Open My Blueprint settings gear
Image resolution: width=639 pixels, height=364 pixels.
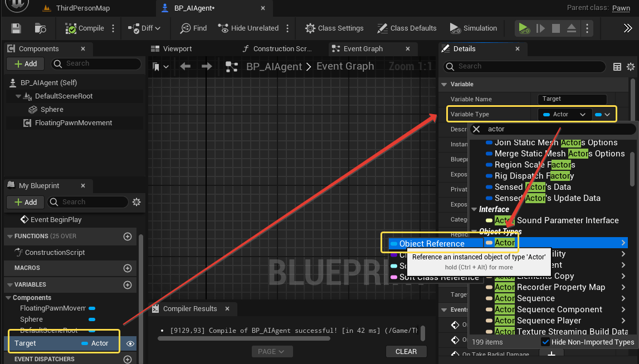[136, 202]
